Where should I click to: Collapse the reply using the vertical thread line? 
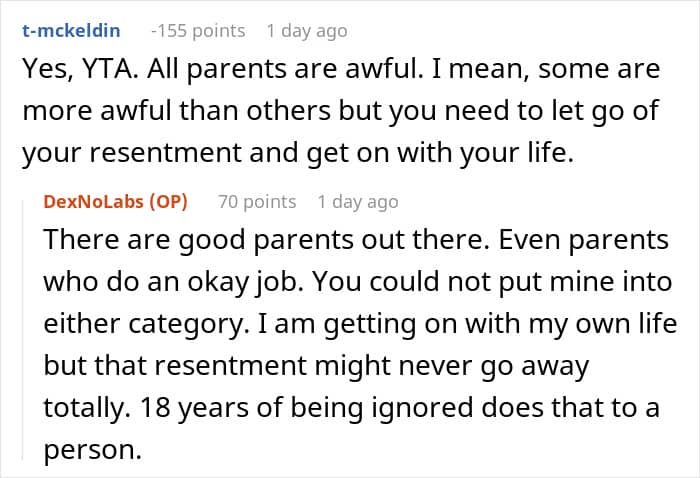point(22,330)
